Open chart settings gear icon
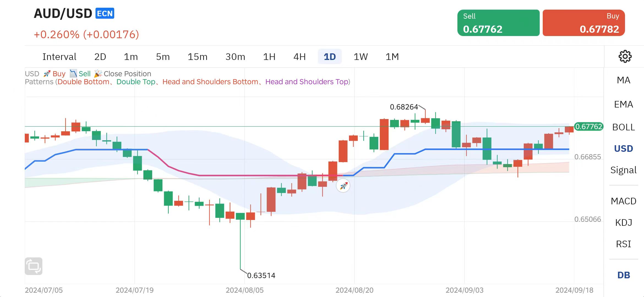644x297 pixels. (x=625, y=57)
